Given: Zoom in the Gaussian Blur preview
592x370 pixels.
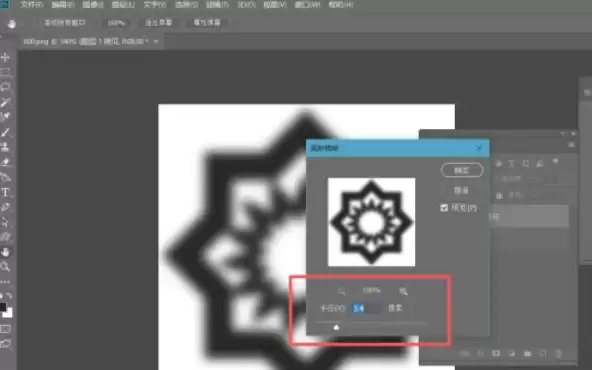Looking at the screenshot, I should 403,291.
